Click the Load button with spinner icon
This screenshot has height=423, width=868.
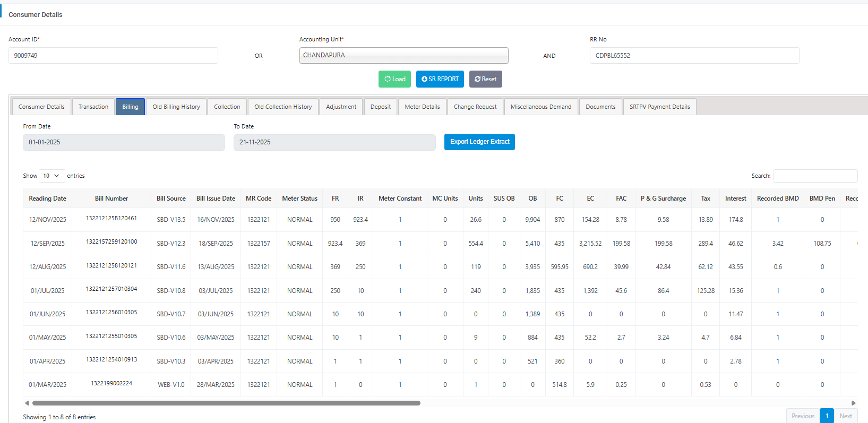(x=394, y=79)
